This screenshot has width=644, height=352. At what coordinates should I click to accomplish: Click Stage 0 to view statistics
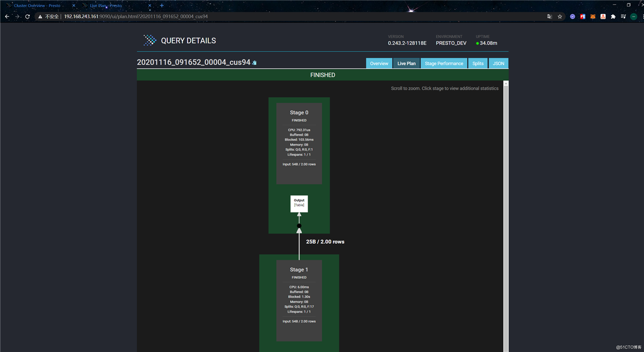(x=299, y=143)
